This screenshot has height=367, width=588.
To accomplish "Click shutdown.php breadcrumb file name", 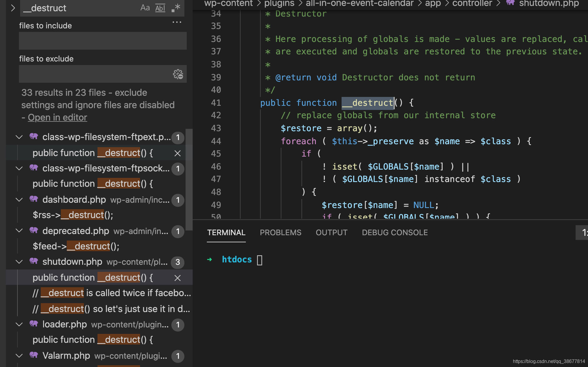I will point(549,3).
